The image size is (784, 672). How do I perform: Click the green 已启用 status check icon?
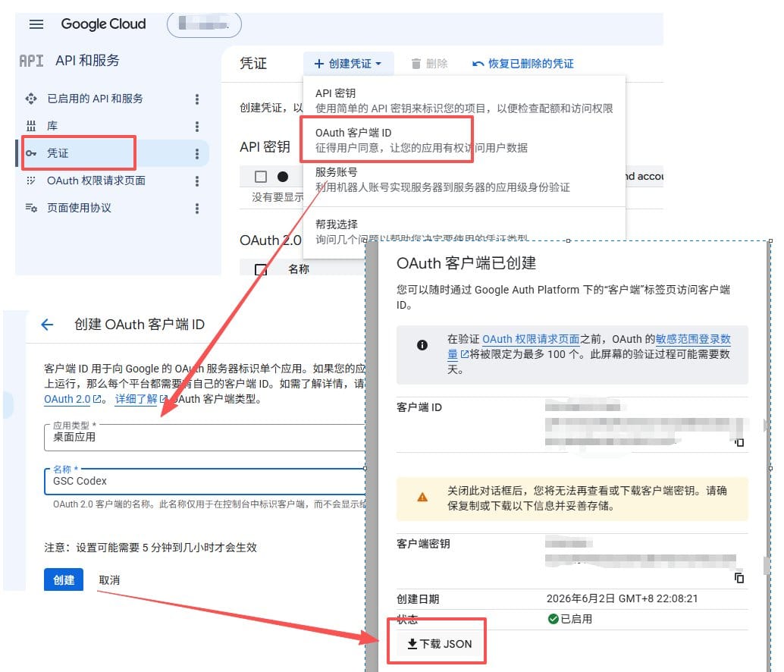pyautogui.click(x=553, y=619)
